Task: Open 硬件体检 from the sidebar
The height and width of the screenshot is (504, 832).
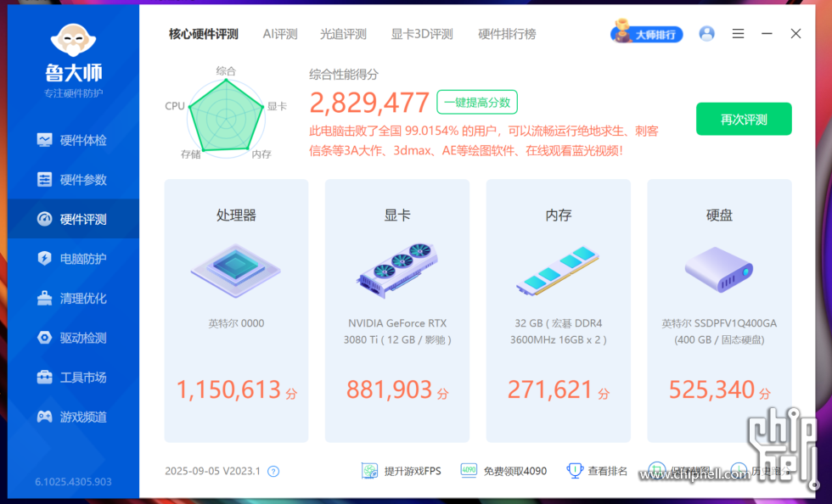Action: pyautogui.click(x=73, y=140)
